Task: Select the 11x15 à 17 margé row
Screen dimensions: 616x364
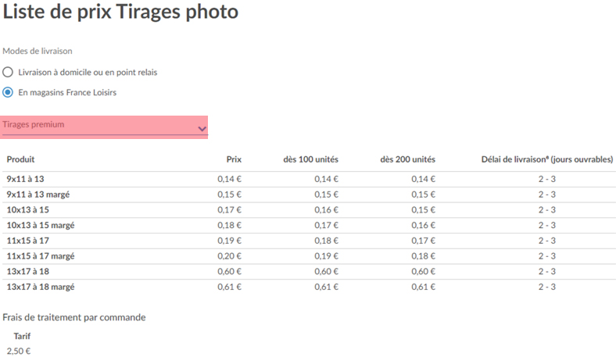Action: 308,256
